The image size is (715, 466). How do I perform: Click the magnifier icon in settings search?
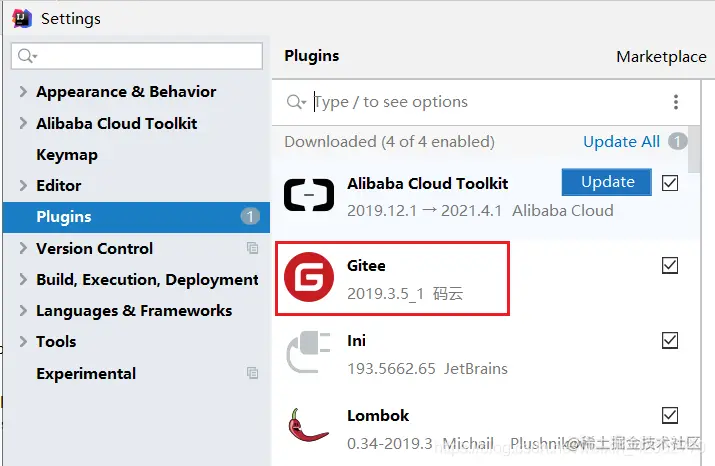[x=27, y=56]
